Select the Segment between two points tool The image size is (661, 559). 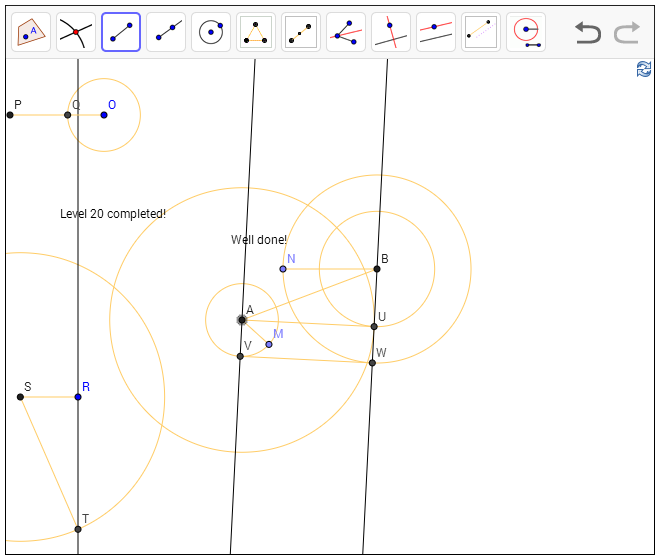[121, 32]
